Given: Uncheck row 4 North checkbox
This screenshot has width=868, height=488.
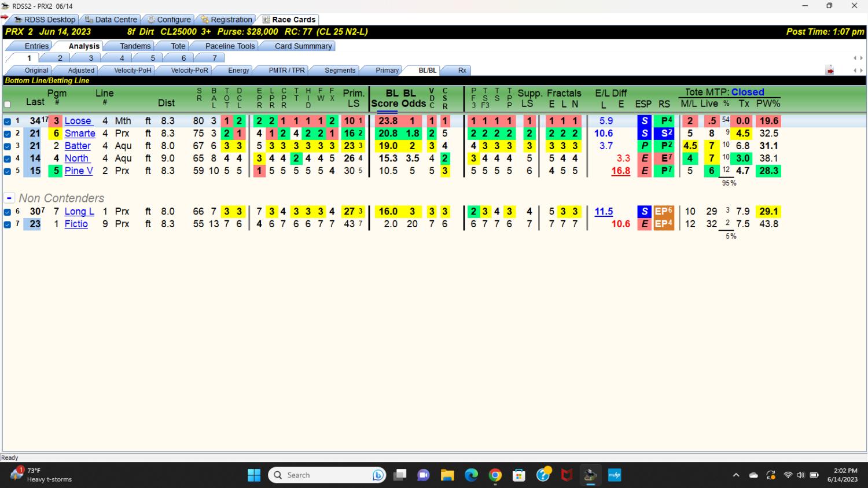Looking at the screenshot, I should coord(8,158).
